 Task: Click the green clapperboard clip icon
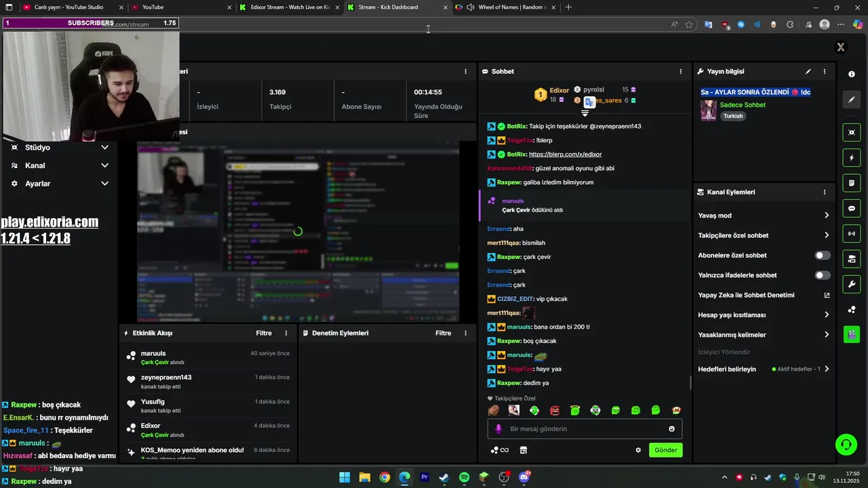tap(852, 334)
